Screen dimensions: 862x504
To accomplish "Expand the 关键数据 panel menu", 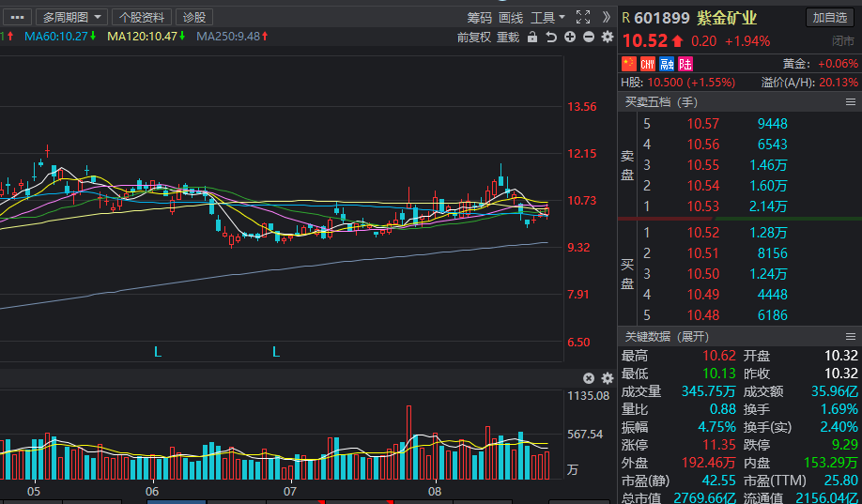I will click(851, 336).
